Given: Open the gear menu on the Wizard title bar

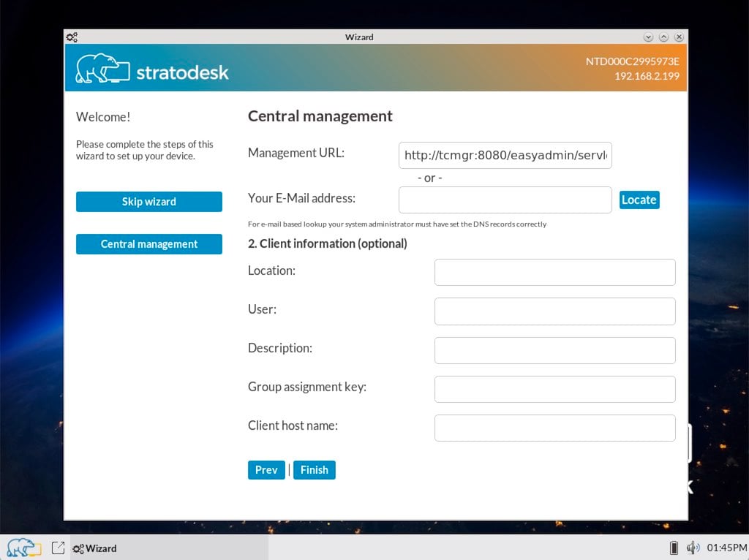Looking at the screenshot, I should [72, 37].
